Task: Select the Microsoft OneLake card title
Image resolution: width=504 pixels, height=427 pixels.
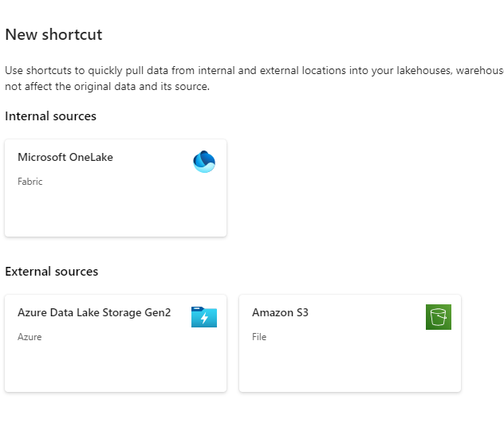Action: pos(65,158)
